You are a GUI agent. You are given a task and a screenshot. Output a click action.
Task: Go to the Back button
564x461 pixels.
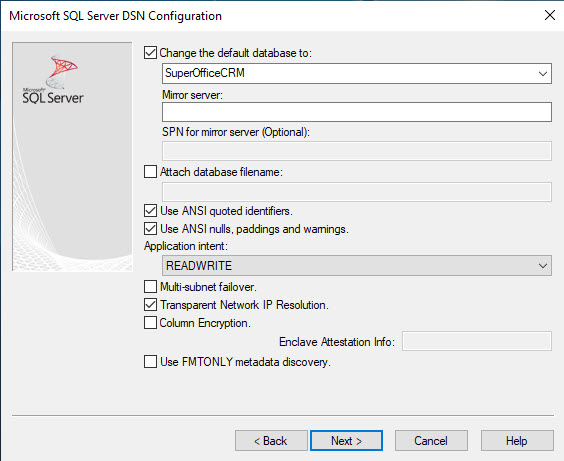(x=271, y=441)
